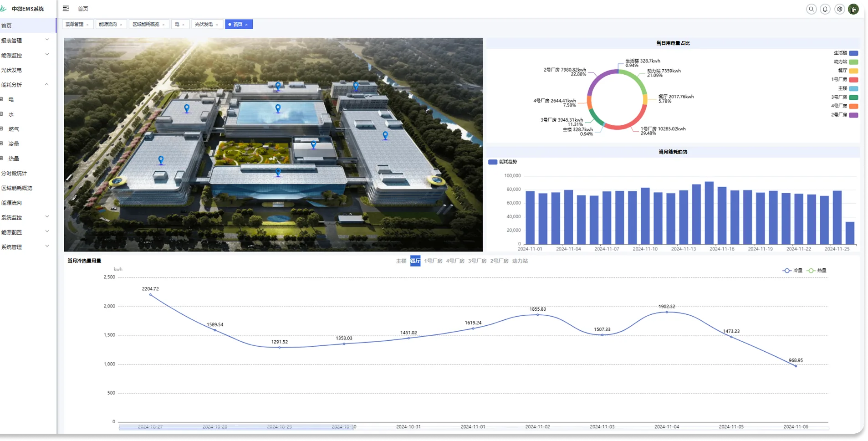Select 1号厂房 above the cooling-heating chart
This screenshot has height=441, width=868.
(433, 261)
